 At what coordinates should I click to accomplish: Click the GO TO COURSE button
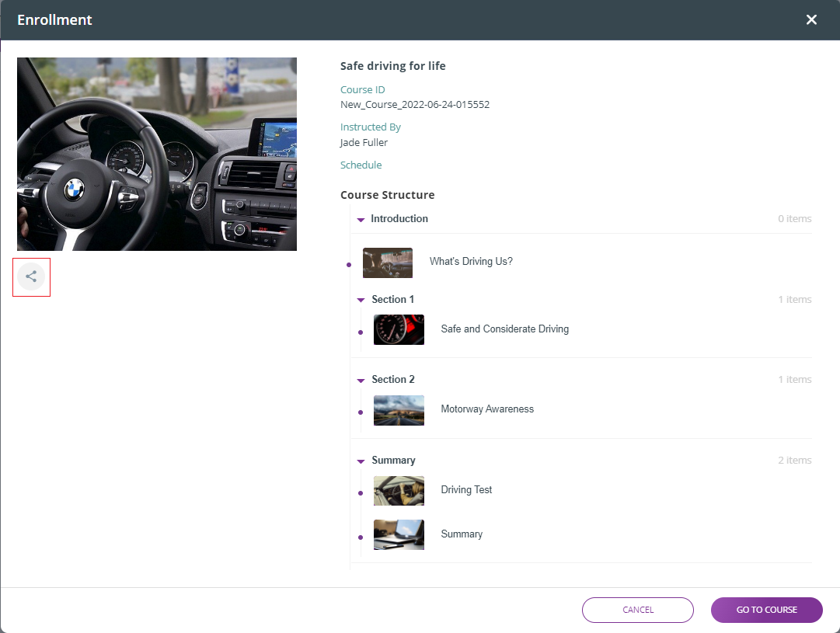click(x=767, y=610)
